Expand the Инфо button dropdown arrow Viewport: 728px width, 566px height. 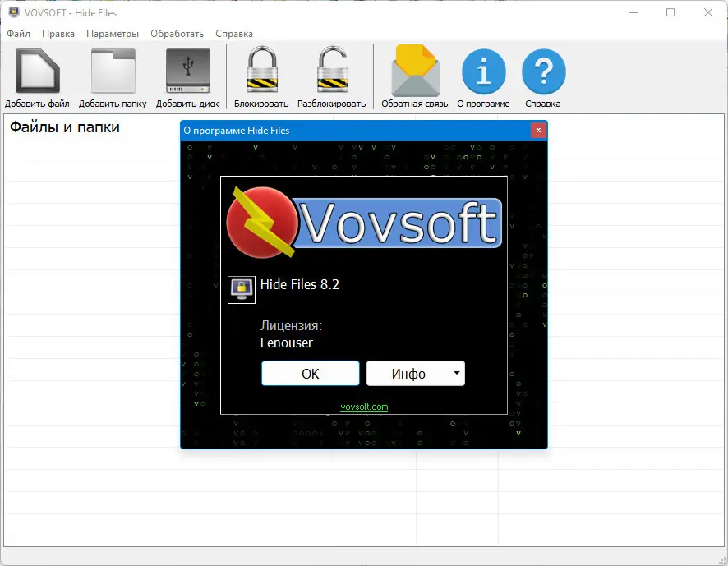click(457, 373)
